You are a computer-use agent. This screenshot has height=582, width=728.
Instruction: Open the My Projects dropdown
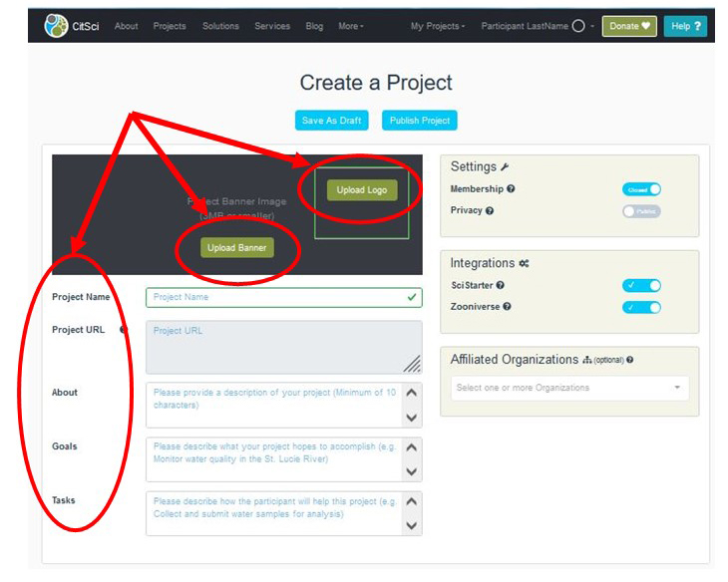coord(438,26)
